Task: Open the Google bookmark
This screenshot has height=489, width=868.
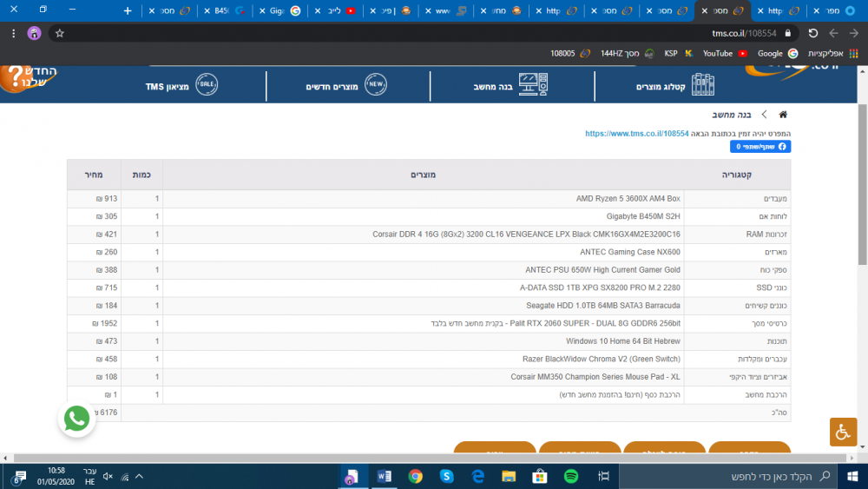Action: coord(777,53)
